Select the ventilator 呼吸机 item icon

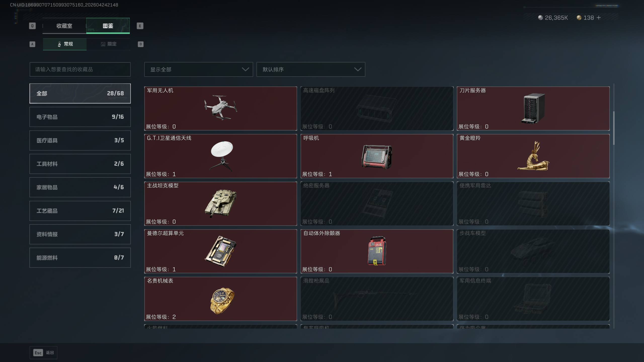(377, 157)
